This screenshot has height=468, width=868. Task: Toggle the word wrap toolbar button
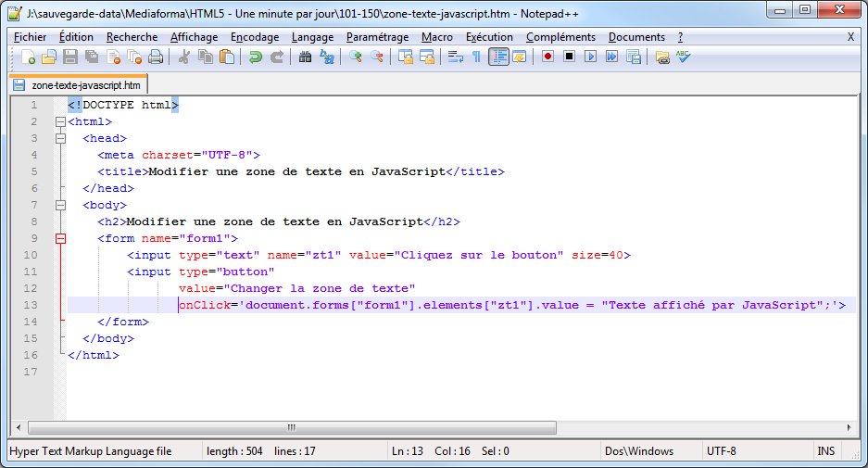[x=455, y=57]
